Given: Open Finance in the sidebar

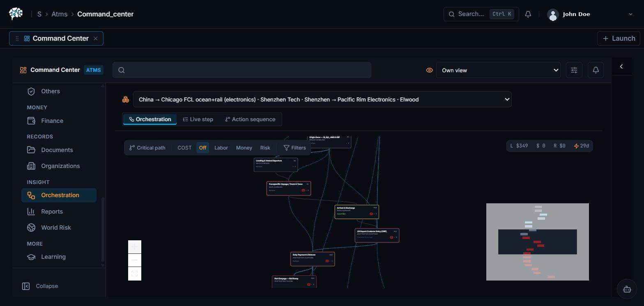Looking at the screenshot, I should (x=59, y=121).
